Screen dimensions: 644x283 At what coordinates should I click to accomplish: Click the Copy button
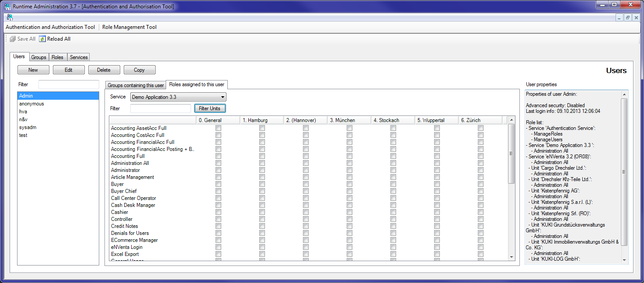pos(139,70)
